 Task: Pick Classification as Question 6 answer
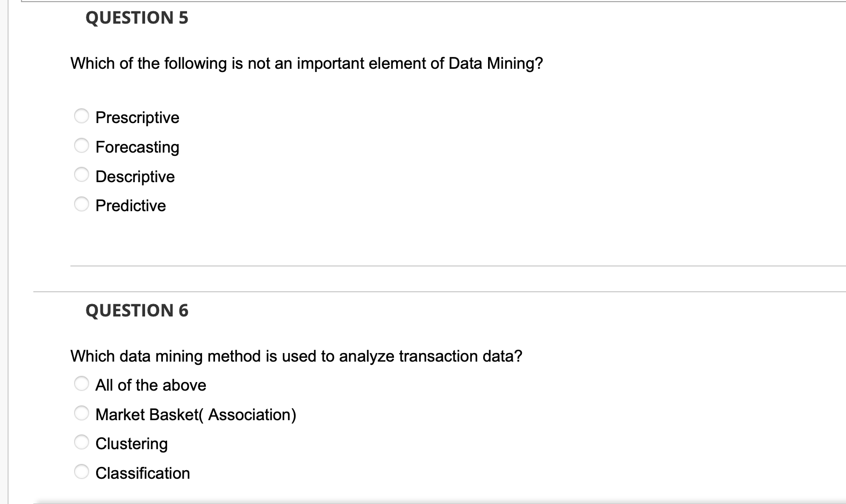coord(81,471)
